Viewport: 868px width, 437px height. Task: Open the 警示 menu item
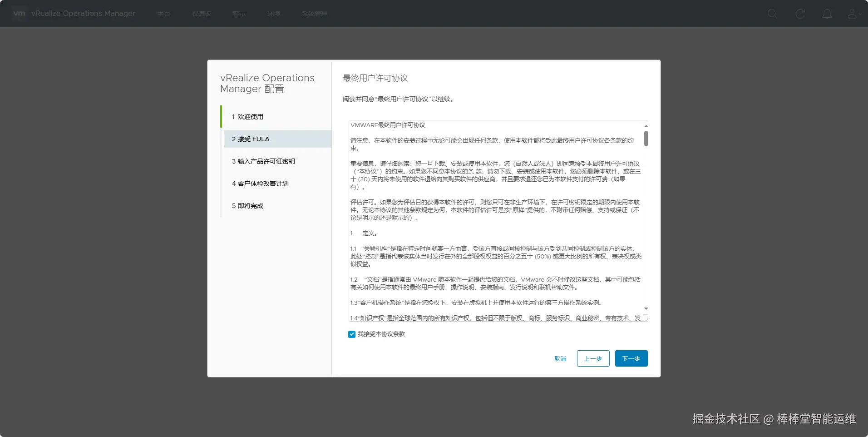pos(239,14)
